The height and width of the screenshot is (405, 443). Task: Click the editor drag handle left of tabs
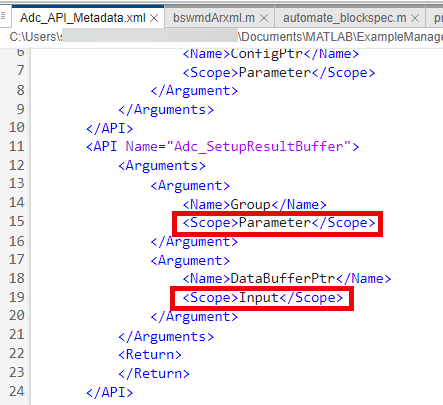pos(3,16)
